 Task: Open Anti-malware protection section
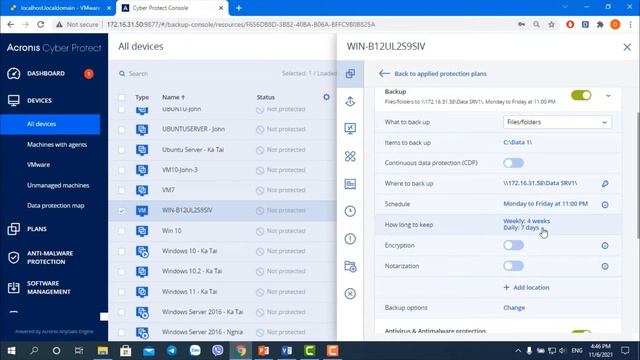click(50, 258)
